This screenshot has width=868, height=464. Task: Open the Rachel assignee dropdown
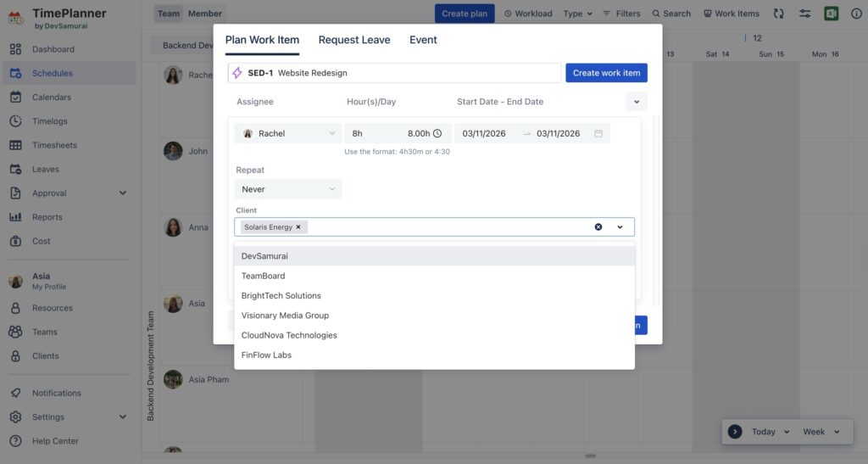pos(288,133)
